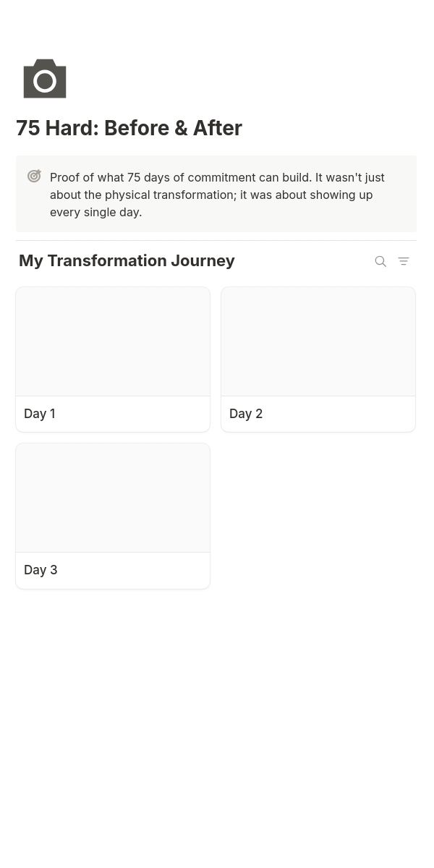Click the Day 1 caption label
Viewport: 434px width, 868px height.
point(40,413)
